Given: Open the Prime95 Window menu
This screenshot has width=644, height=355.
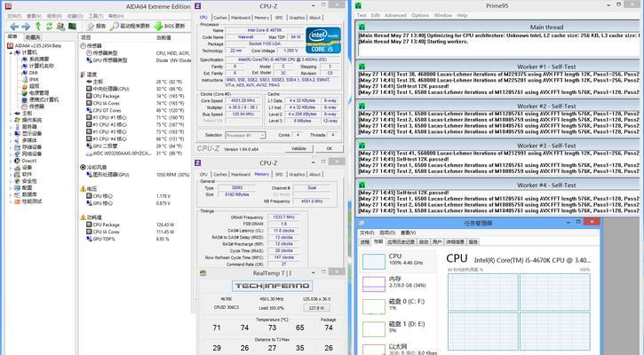Looking at the screenshot, I should pyautogui.click(x=442, y=15).
